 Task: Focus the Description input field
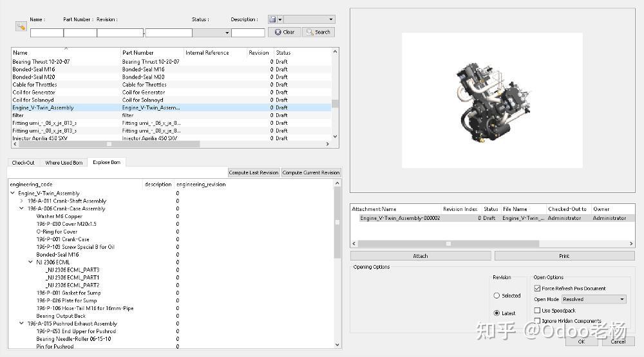[248, 33]
